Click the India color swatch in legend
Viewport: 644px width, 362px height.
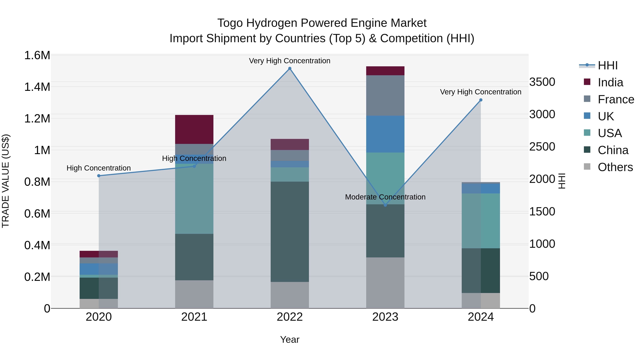[587, 82]
